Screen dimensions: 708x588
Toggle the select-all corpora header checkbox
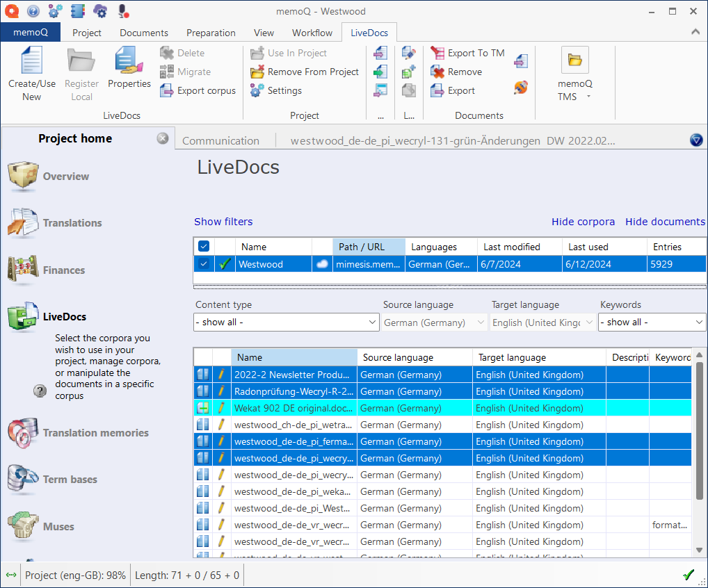204,247
